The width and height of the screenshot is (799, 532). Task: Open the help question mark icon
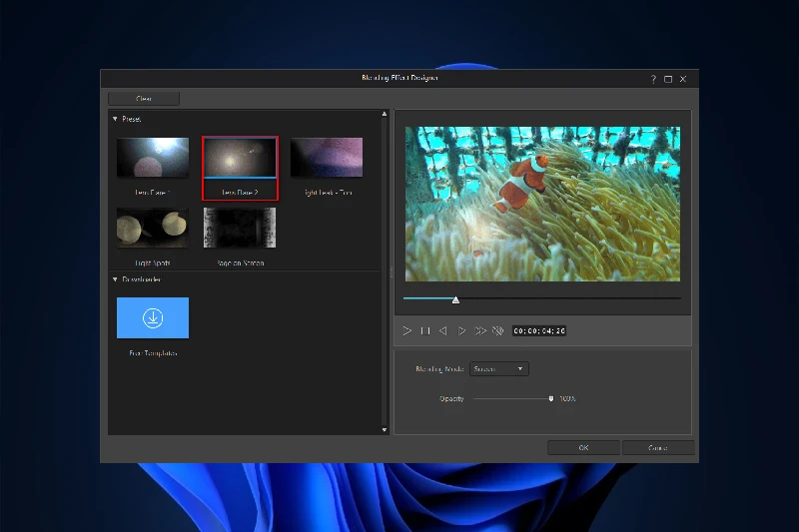(x=653, y=79)
